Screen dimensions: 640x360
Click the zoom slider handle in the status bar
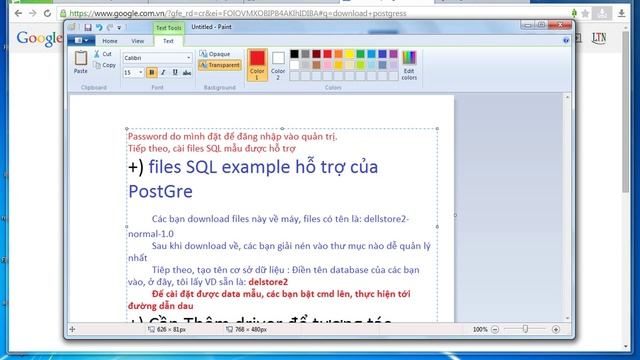525,329
